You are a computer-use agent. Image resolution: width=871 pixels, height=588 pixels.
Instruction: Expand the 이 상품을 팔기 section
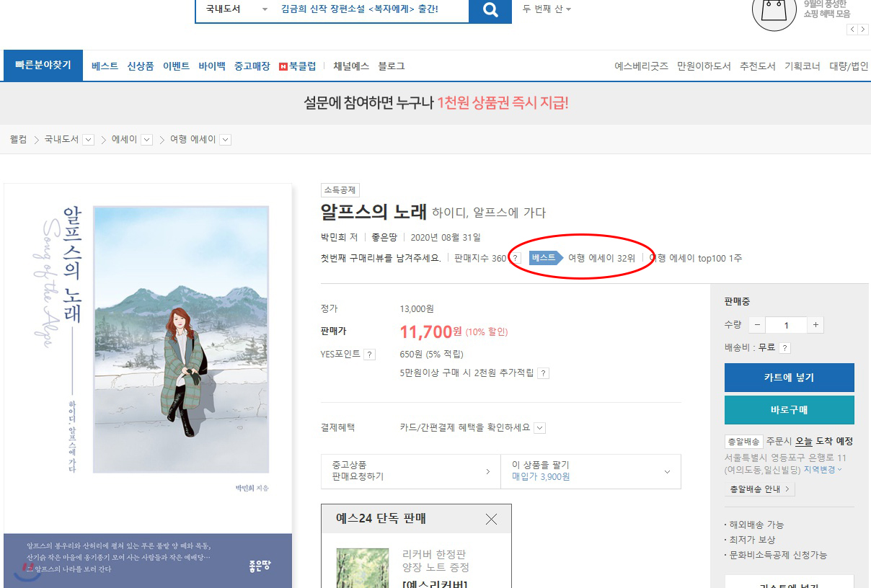click(591, 471)
